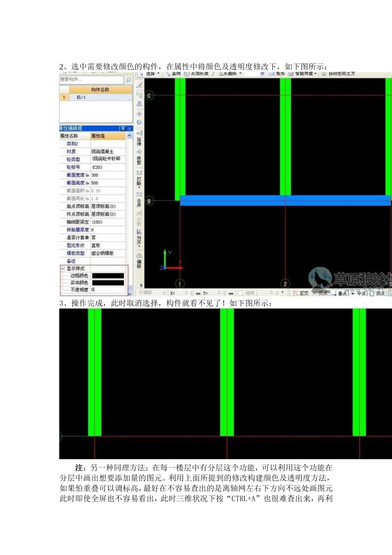This screenshot has width=392, height=555.
Task: Activate the 合并 merge tool
Action: (139, 199)
